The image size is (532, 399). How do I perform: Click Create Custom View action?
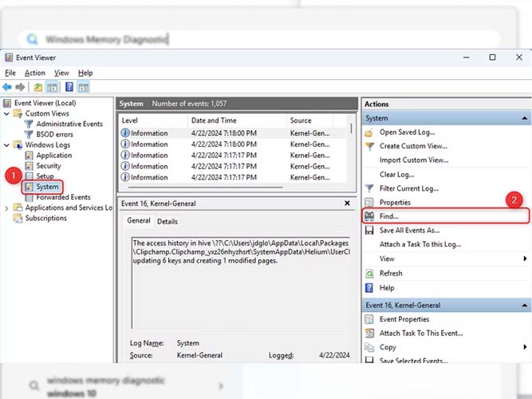tap(413, 146)
